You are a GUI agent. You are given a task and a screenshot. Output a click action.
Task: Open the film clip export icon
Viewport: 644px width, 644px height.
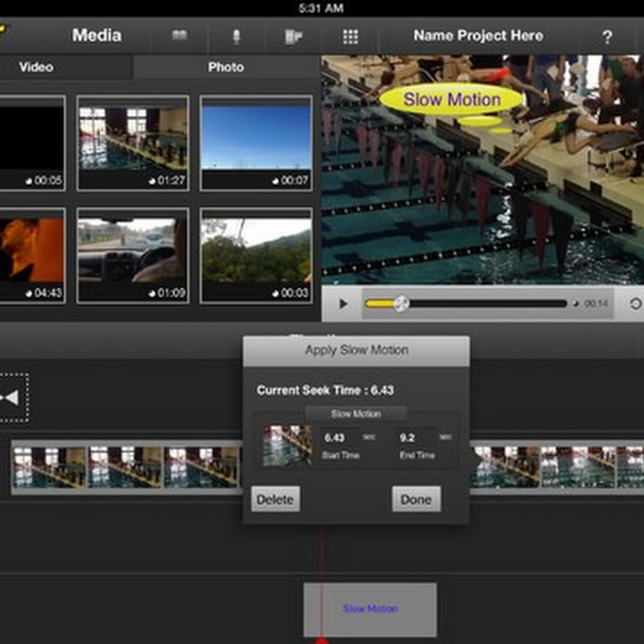(293, 36)
